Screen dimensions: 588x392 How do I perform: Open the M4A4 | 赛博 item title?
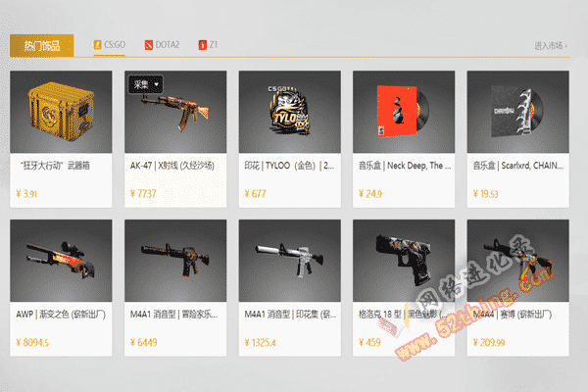point(513,315)
